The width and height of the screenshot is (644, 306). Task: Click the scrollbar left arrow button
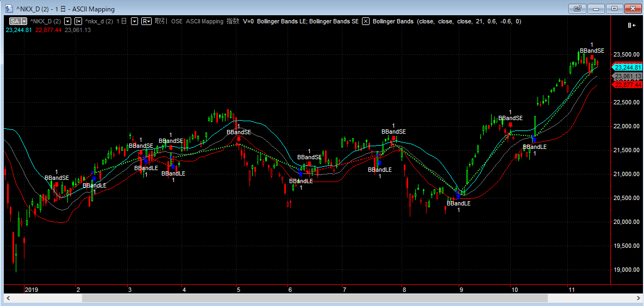[7, 298]
